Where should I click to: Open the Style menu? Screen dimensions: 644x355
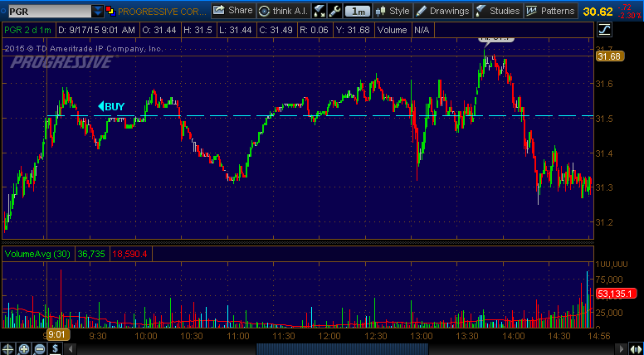pos(393,11)
